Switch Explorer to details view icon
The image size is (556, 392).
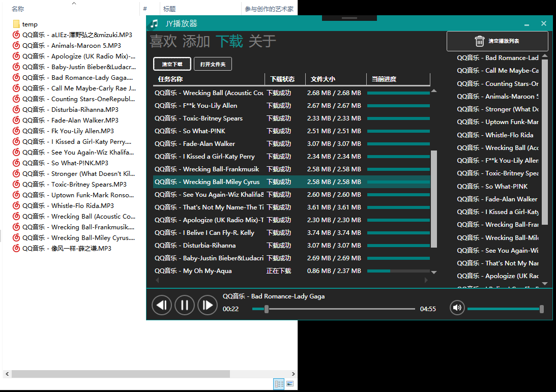(x=279, y=384)
